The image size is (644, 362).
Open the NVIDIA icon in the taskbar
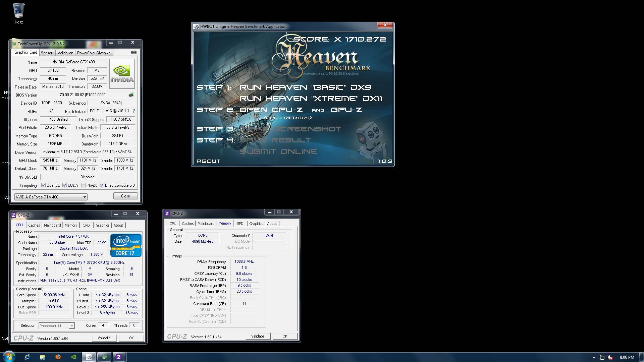[x=73, y=357]
